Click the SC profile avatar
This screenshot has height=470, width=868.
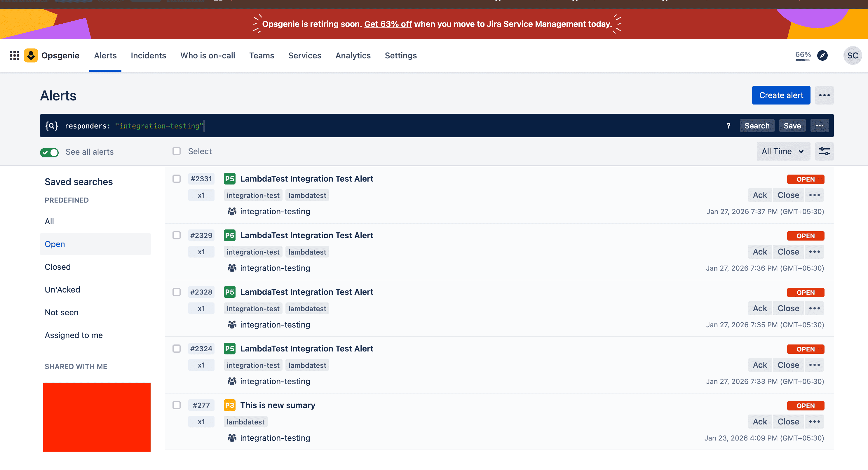(852, 55)
